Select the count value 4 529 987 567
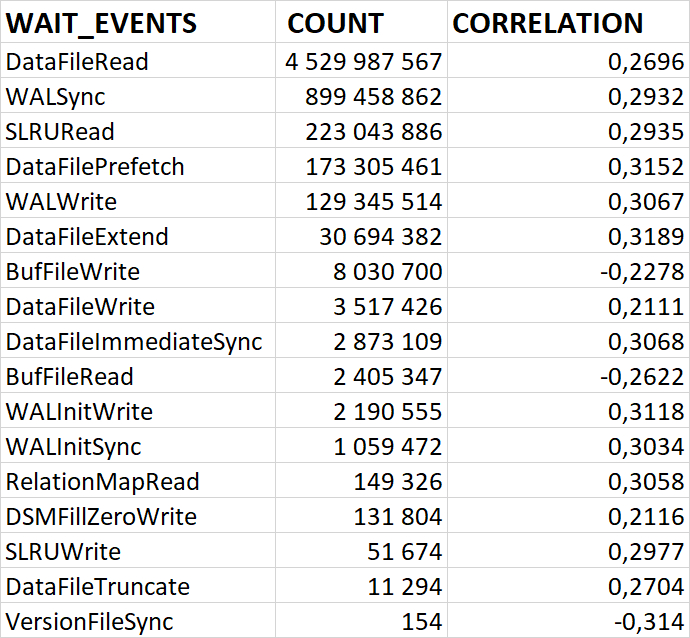 (x=363, y=62)
